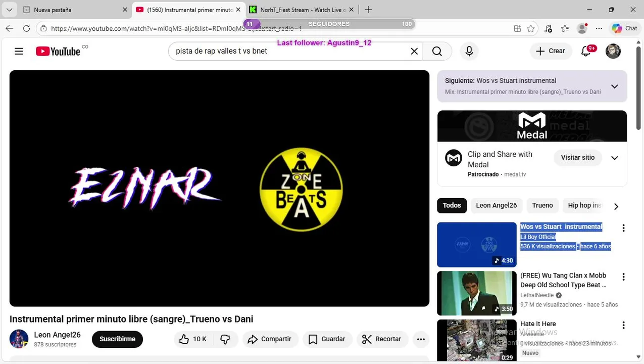This screenshot has width=644, height=364.
Task: Open options menu for Hate It Here video
Action: (x=623, y=325)
